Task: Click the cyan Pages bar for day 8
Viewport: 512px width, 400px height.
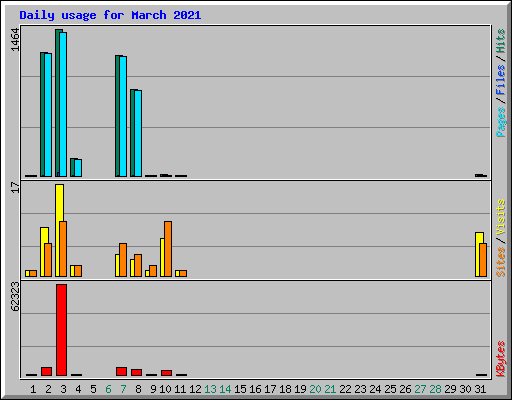Action: click(138, 133)
